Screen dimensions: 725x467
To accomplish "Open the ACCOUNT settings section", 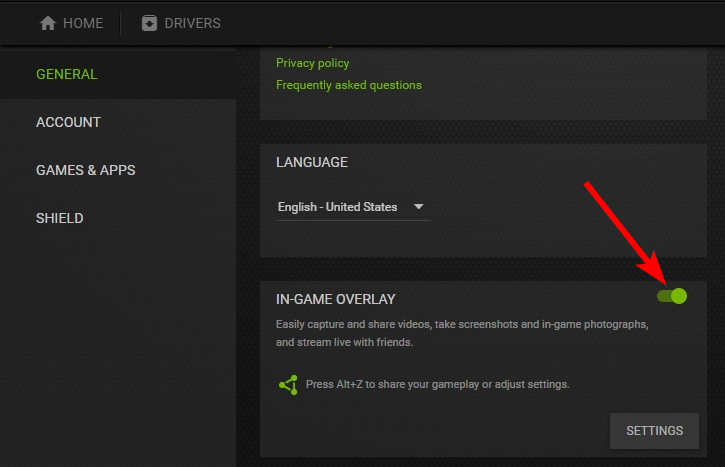I will (68, 122).
